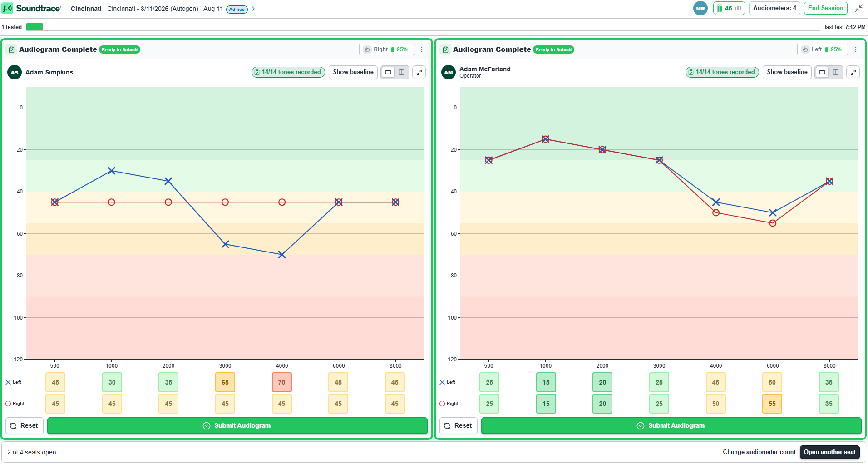Open Adam McFarland panel kebab menu
Viewport: 868px width, 464px height.
click(856, 49)
